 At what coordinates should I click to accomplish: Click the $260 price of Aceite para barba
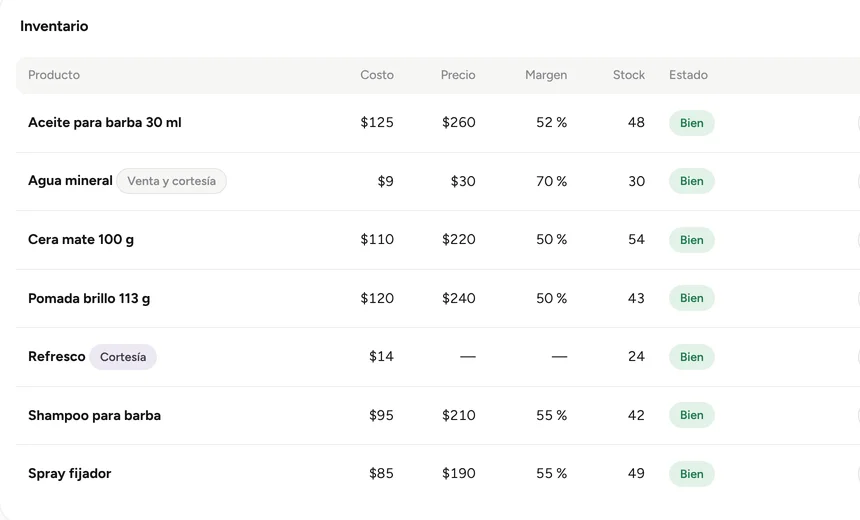pyautogui.click(x=459, y=122)
